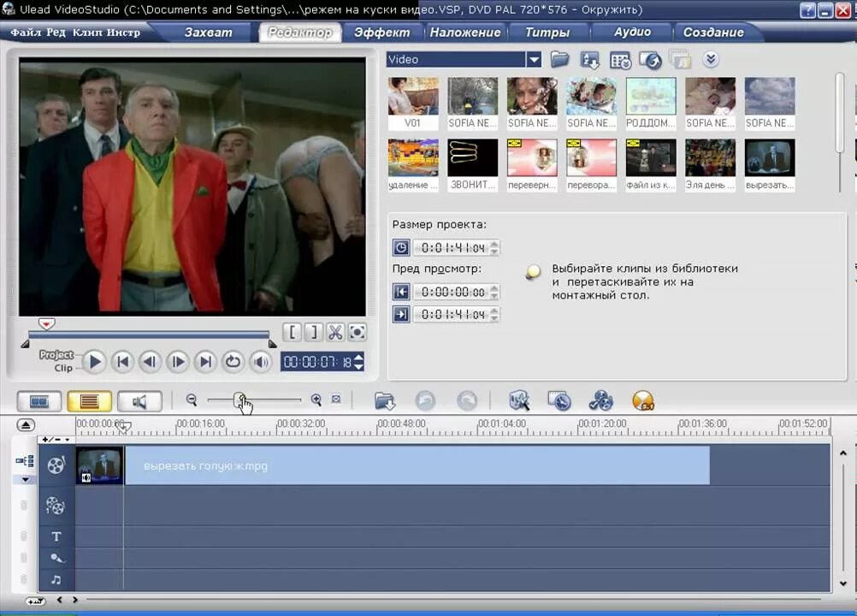Expand library panel with double-chevron button

tap(711, 59)
